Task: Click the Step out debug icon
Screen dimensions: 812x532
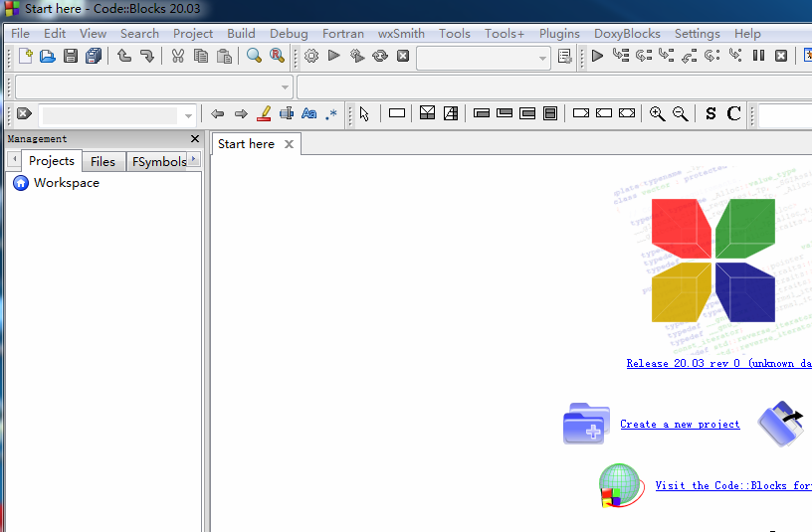Action: 690,56
